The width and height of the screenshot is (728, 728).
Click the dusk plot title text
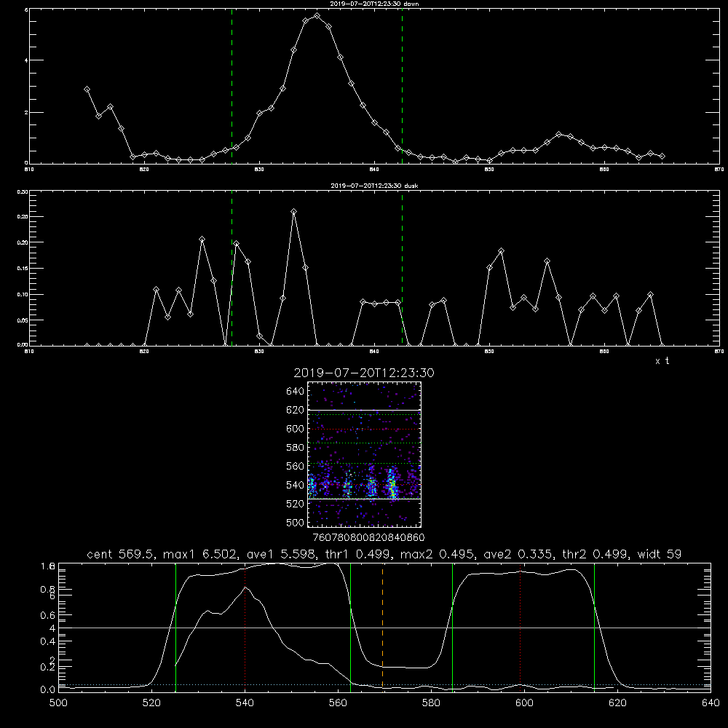pos(374,185)
